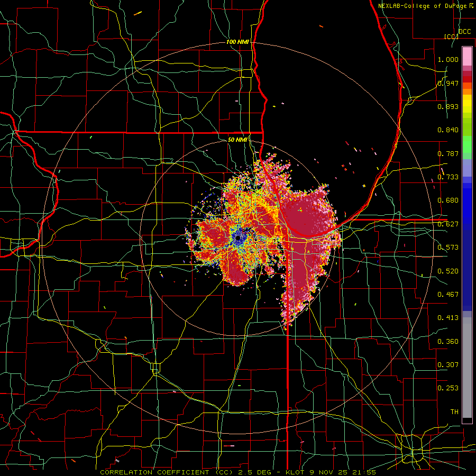The height and width of the screenshot is (476, 476).
Task: Click the 0.467 value on the scale
Action: point(448,295)
